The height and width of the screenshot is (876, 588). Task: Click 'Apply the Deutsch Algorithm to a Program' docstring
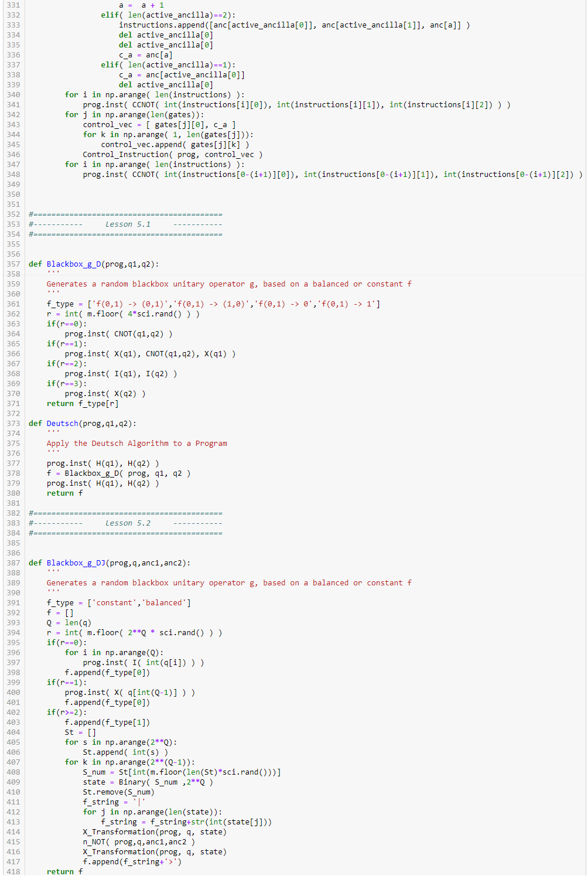tap(137, 444)
